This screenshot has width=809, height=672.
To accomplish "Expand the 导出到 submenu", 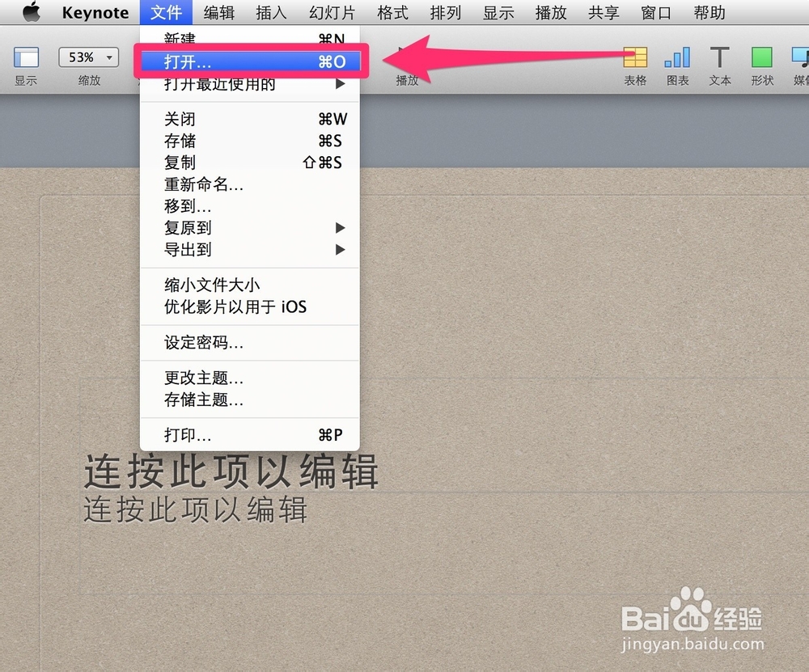I will (x=250, y=250).
